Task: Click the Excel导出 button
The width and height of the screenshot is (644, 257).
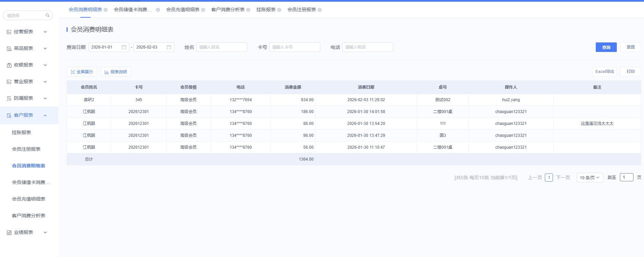Action: [x=605, y=72]
